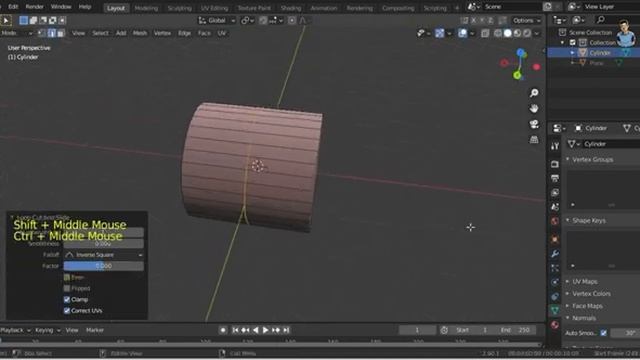
Task: Toggle the Flipped checkbox
Action: pos(67,288)
